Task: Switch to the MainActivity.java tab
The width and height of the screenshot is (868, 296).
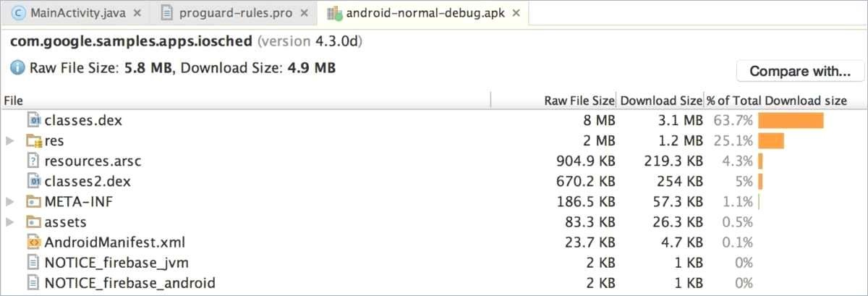Action: (75, 12)
